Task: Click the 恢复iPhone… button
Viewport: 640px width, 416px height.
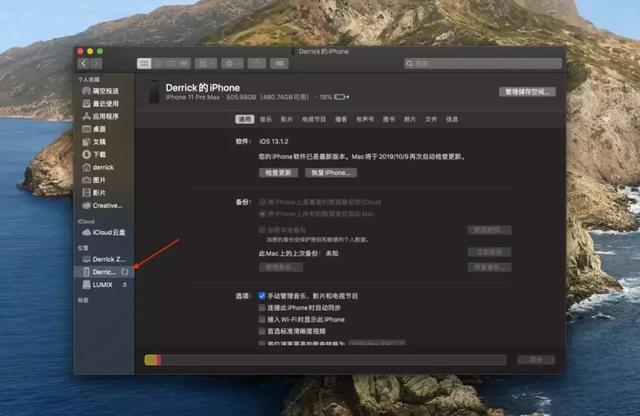Action: [331, 173]
